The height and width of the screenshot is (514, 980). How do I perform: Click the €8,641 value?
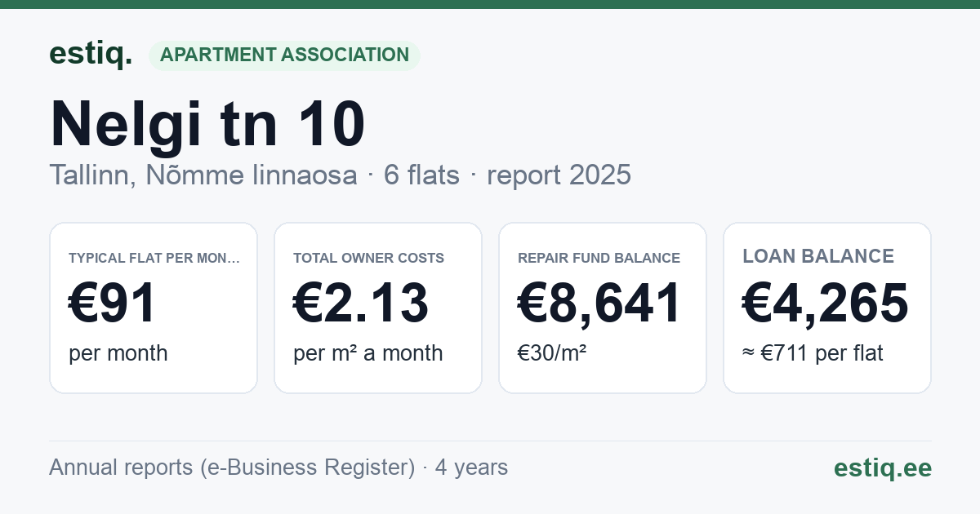pyautogui.click(x=600, y=303)
